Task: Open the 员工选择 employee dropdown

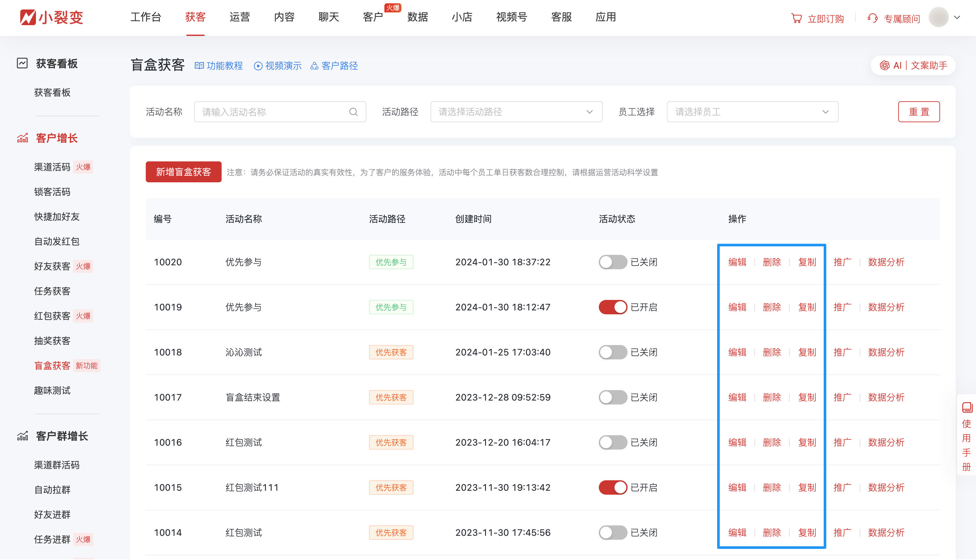Action: click(x=752, y=112)
